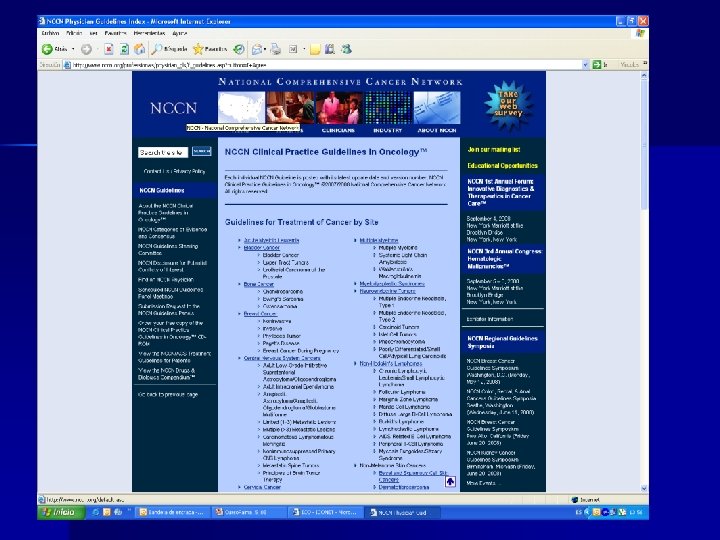
Task: Open the Mail button dropdown arrow
Action: [265, 49]
